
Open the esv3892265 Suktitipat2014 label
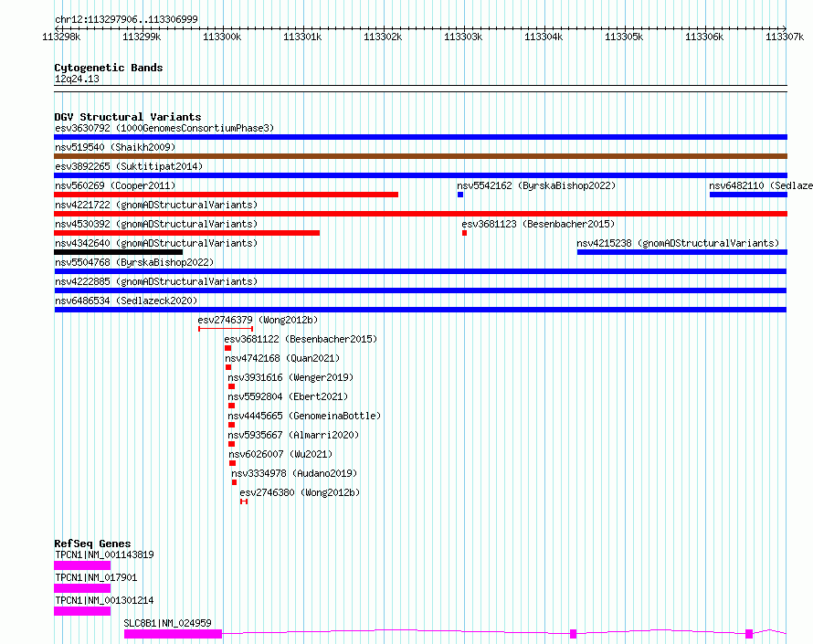pyautogui.click(x=129, y=166)
